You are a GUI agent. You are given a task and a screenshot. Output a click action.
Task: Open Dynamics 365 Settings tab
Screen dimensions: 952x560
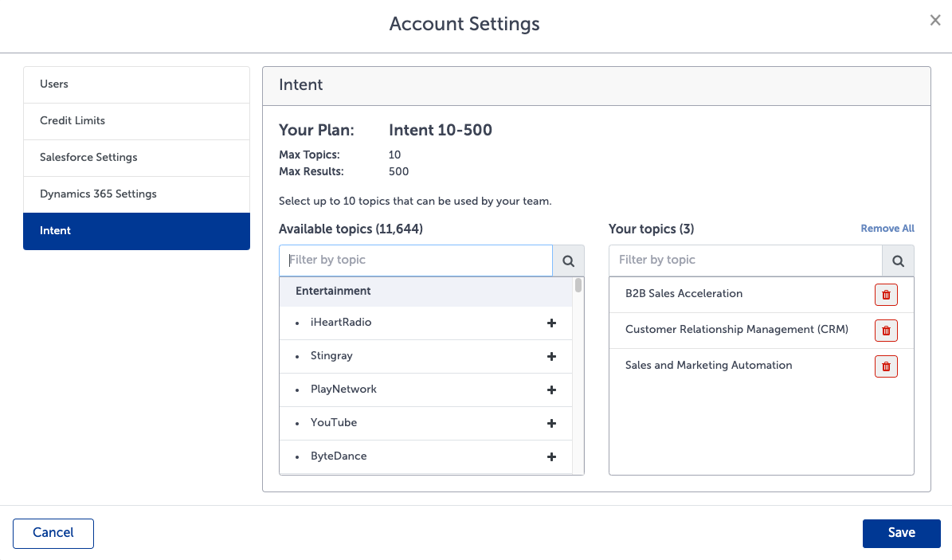coord(136,194)
